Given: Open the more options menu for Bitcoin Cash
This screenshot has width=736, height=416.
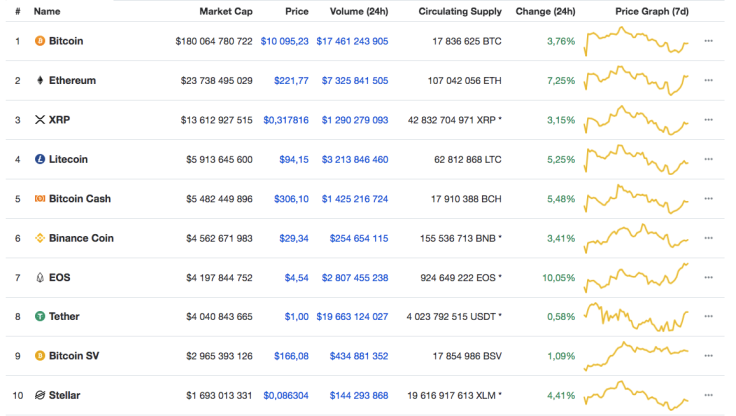Looking at the screenshot, I should [x=709, y=199].
